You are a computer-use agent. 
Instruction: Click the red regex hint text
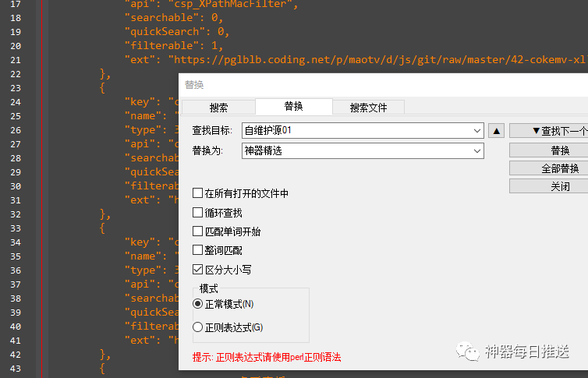[x=267, y=357]
